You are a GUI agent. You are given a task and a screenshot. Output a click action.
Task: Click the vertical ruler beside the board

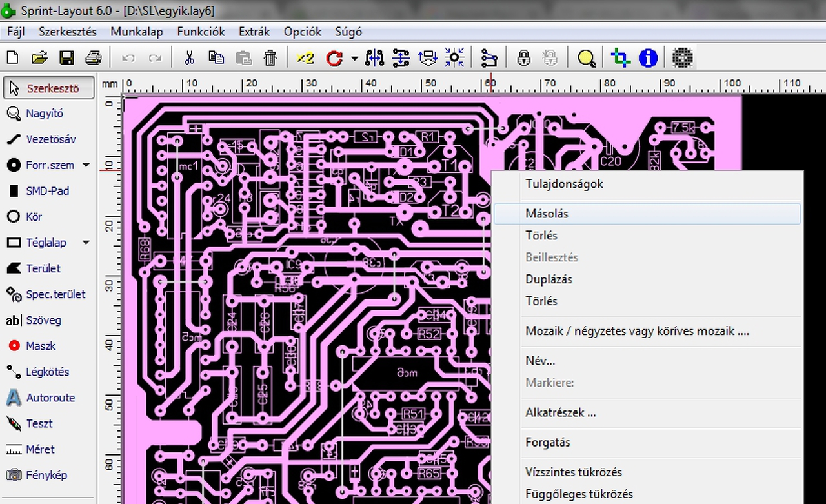(110, 300)
